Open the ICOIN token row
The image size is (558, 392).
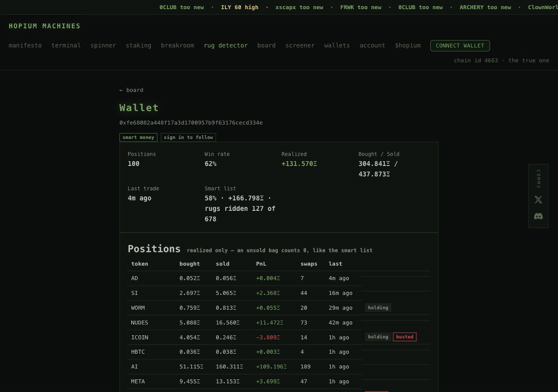tap(279, 337)
